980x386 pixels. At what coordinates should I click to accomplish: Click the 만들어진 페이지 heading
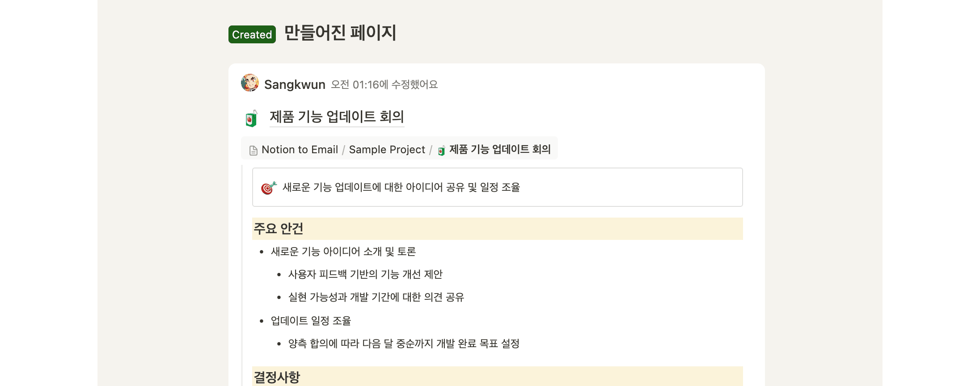[x=340, y=33]
